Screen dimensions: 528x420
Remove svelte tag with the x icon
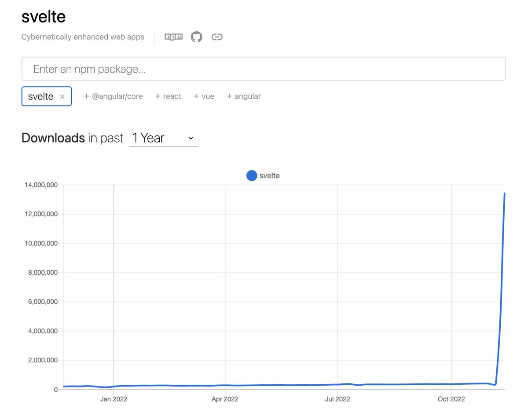point(62,96)
